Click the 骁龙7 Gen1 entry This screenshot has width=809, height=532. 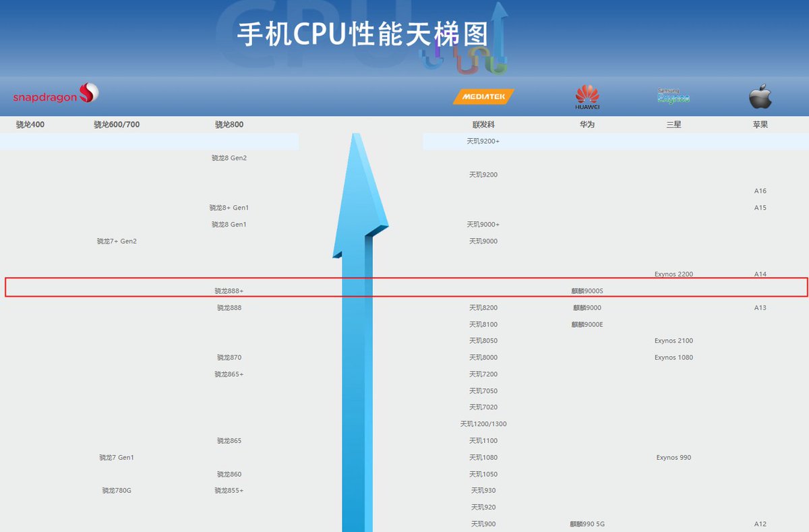click(117, 458)
